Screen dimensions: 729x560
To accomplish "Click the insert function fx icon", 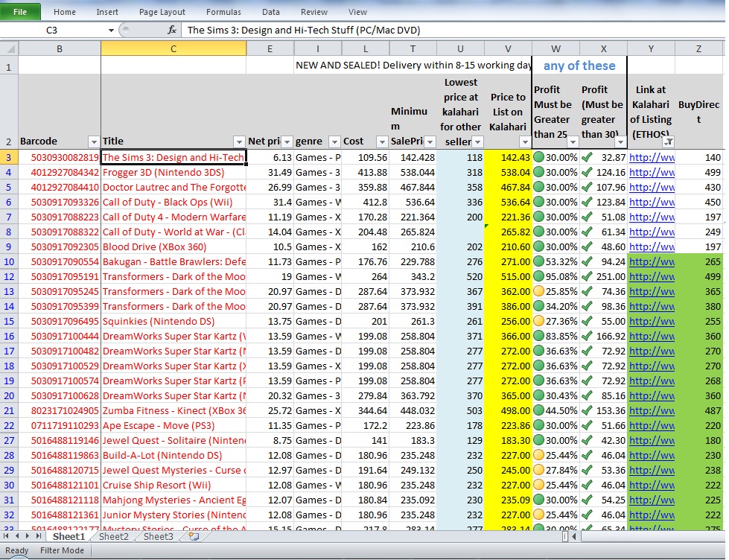I will (171, 31).
